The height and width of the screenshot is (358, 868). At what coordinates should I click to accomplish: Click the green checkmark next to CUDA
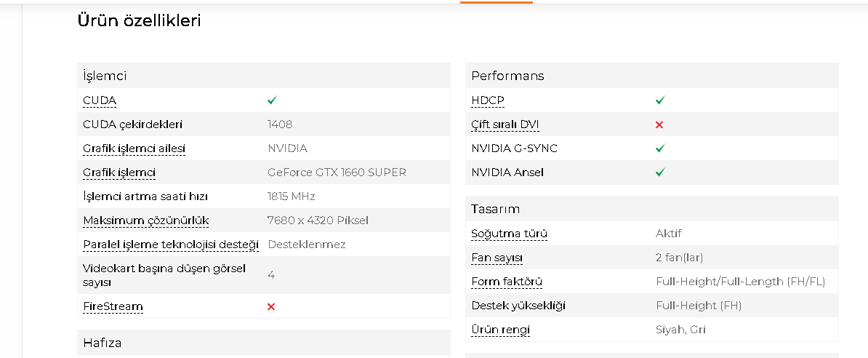[272, 100]
